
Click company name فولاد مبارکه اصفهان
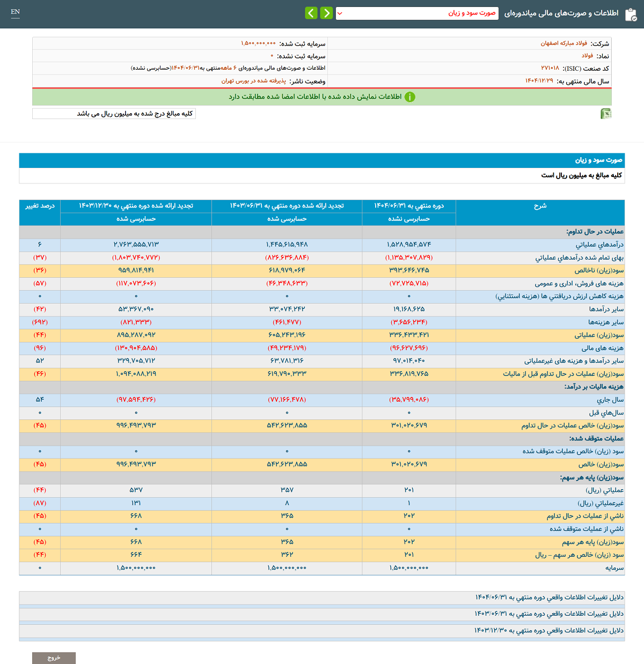coord(563,43)
